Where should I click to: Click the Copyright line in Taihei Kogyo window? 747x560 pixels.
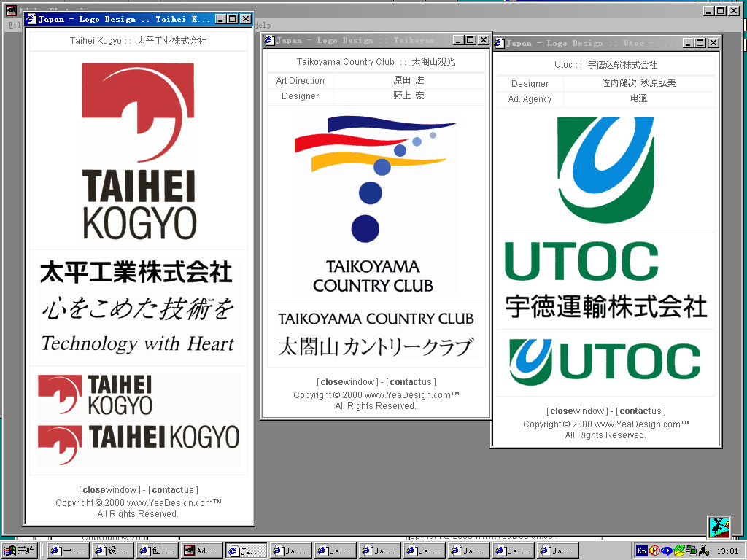pyautogui.click(x=138, y=503)
